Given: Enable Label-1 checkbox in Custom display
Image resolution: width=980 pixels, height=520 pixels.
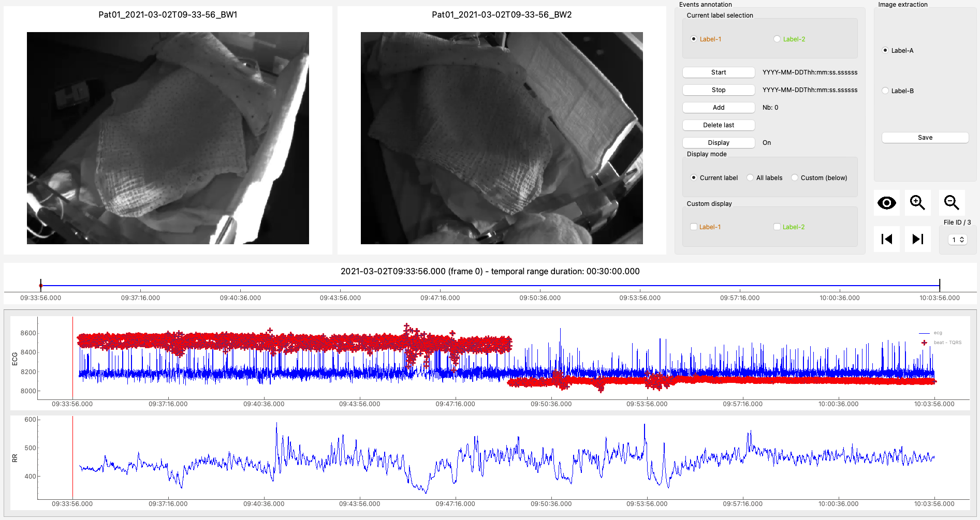Looking at the screenshot, I should (x=694, y=227).
